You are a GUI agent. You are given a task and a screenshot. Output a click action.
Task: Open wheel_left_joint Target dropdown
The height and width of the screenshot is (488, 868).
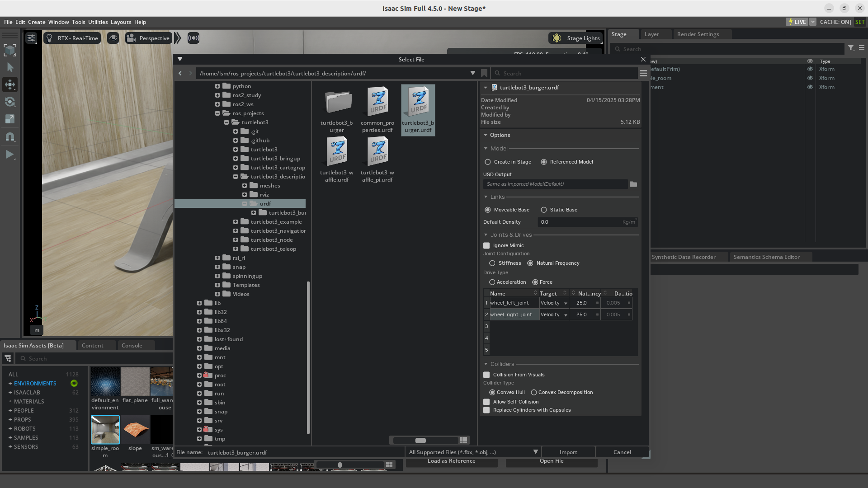click(554, 303)
